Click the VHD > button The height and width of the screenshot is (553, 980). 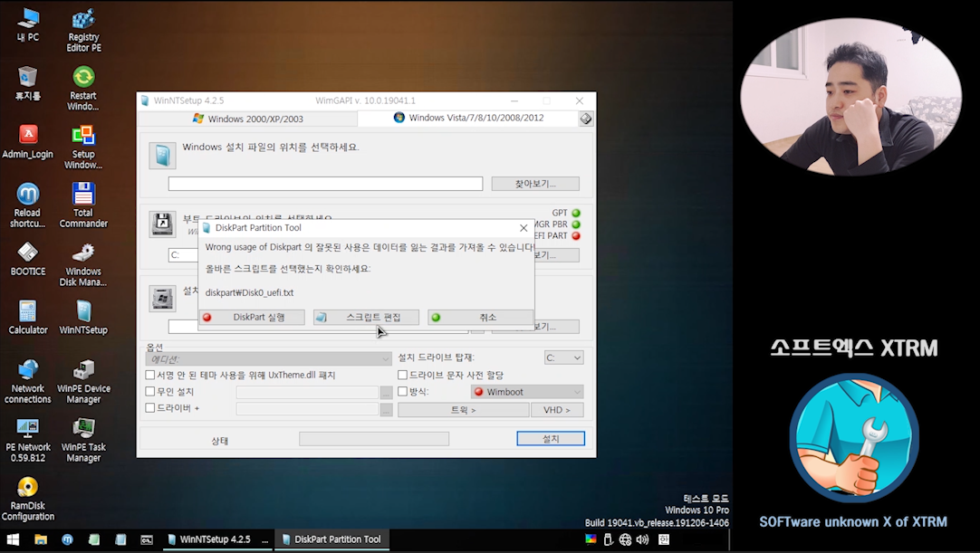[557, 410]
